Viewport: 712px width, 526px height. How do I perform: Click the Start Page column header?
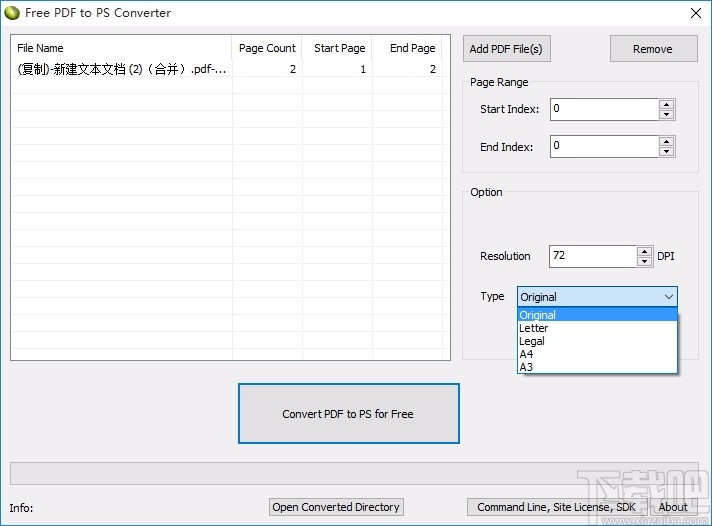click(x=337, y=48)
